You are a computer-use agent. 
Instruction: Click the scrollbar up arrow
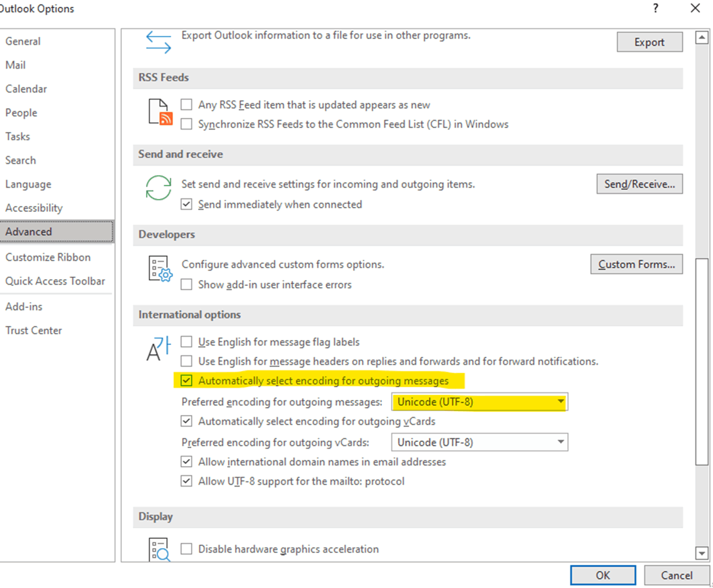(702, 38)
